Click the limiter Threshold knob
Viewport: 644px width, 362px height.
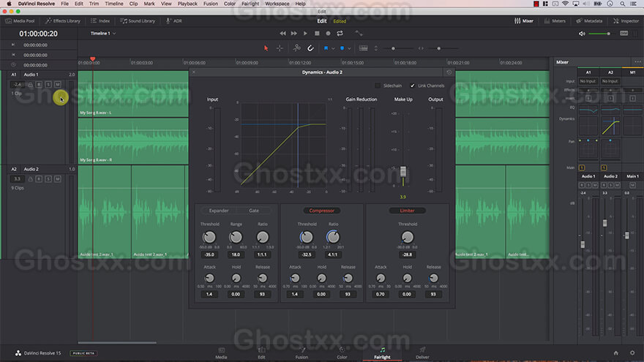[x=408, y=237]
